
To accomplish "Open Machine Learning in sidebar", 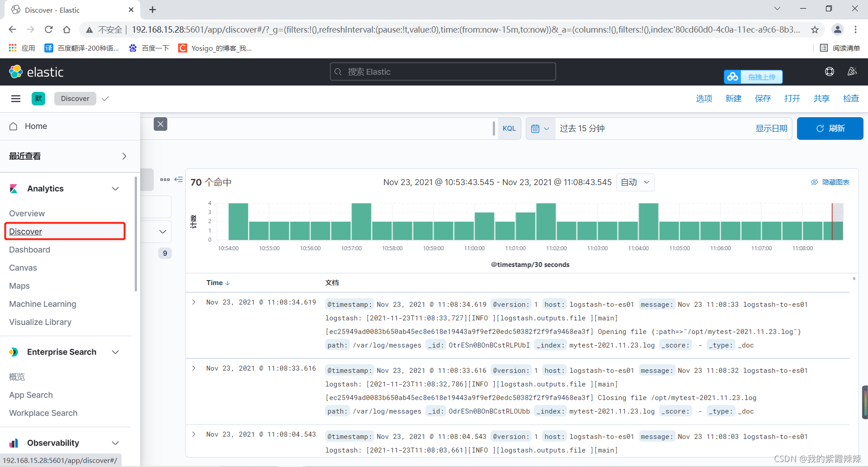I will pyautogui.click(x=43, y=304).
